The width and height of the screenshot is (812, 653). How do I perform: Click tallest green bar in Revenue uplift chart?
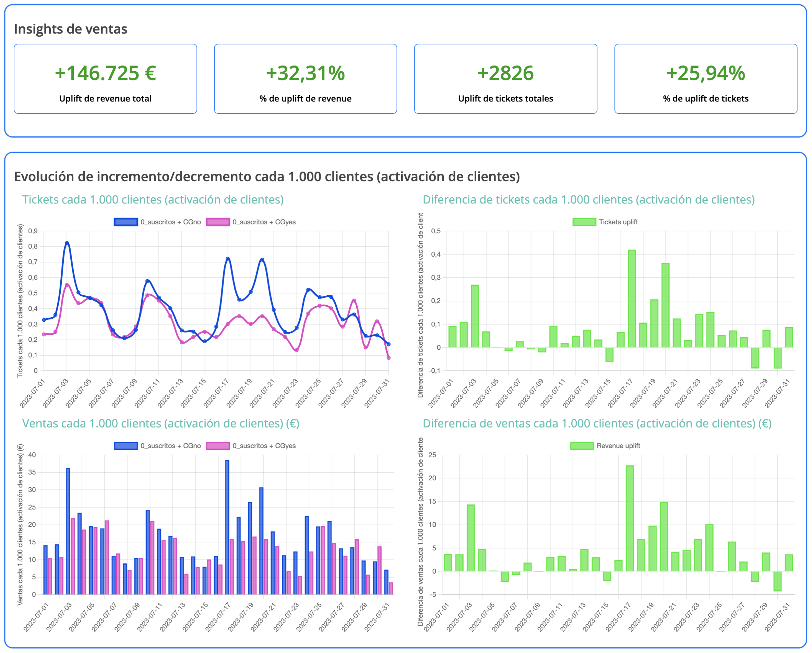point(630,518)
